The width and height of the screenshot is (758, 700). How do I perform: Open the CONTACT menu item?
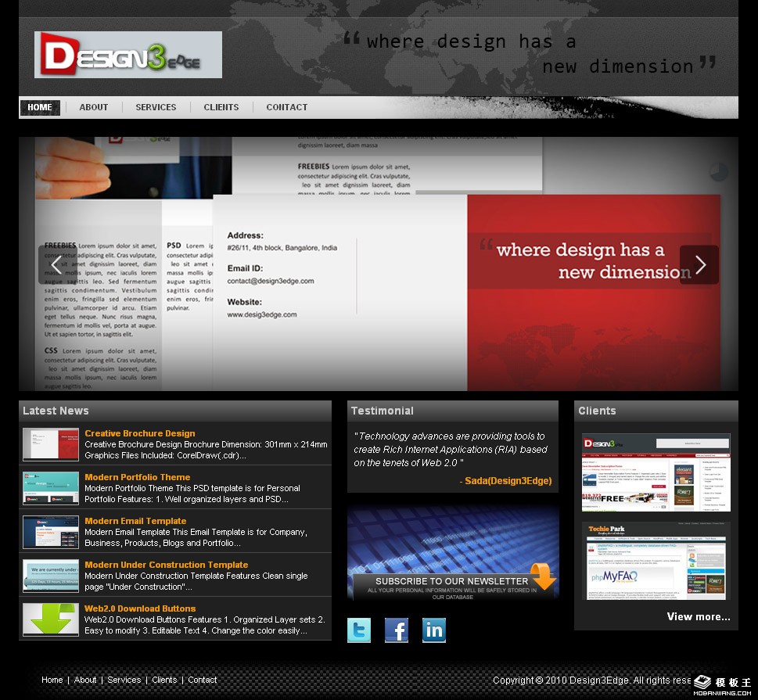point(286,107)
